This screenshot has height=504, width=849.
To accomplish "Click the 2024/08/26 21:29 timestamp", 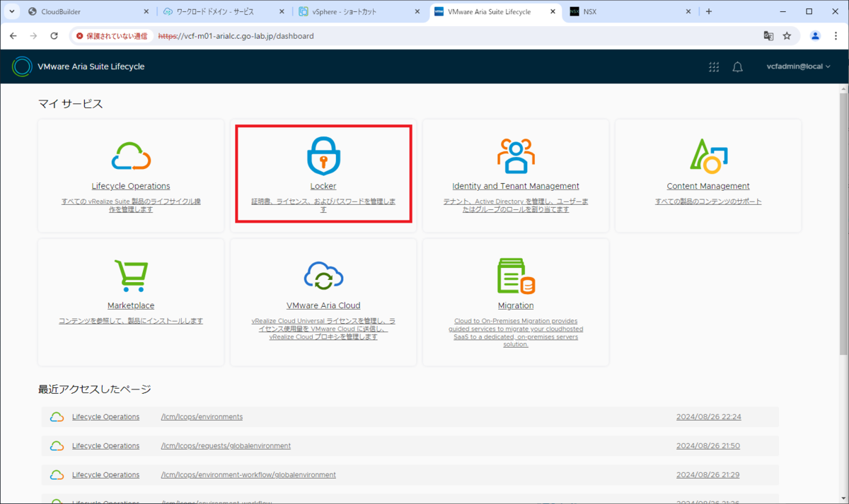I will click(709, 475).
